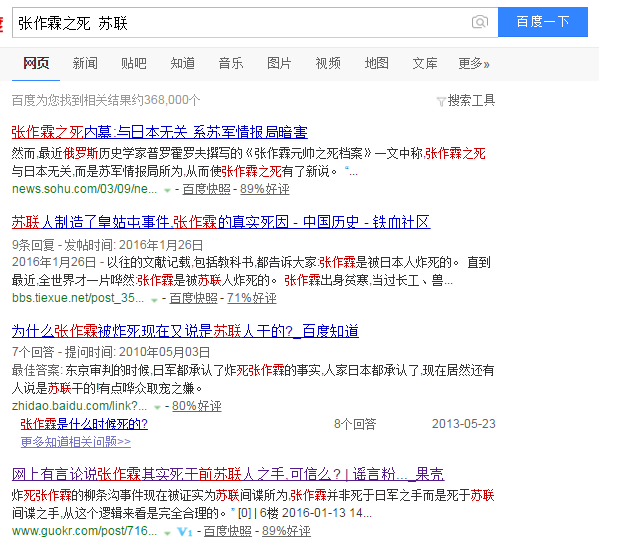Image resolution: width=627 pixels, height=545 pixels.
Task: Click the 百度为您找到相关结果约368,000个 text
Action: pos(106,100)
